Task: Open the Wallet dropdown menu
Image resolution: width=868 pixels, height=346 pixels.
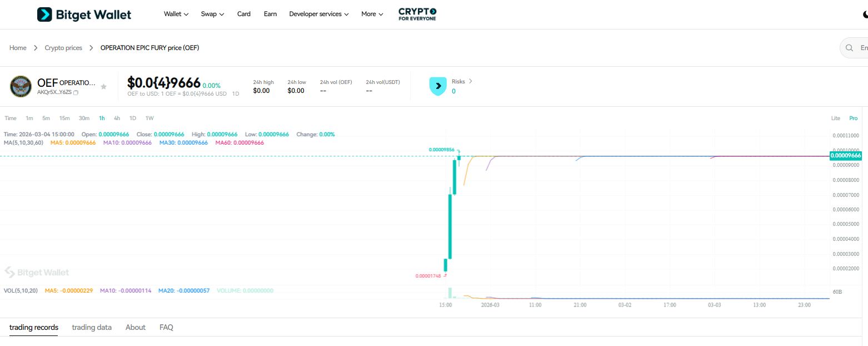Action: pos(176,14)
